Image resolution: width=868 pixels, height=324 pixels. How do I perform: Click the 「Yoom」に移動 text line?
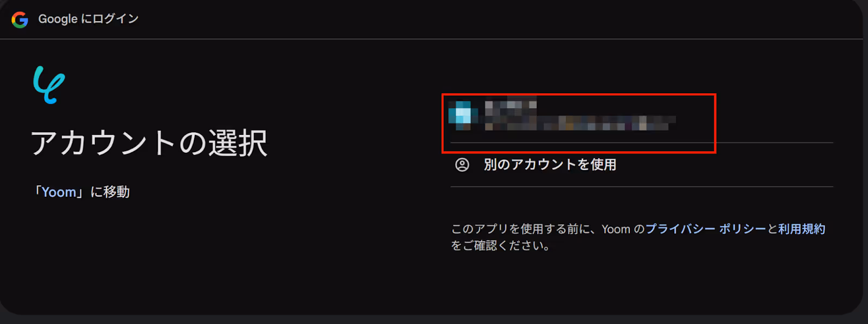click(x=81, y=192)
